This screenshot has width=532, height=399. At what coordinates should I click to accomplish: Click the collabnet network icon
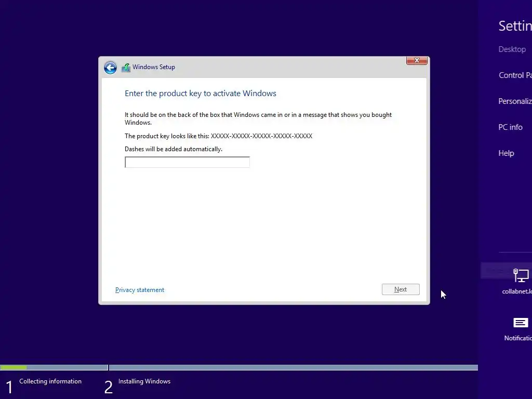coord(521,275)
